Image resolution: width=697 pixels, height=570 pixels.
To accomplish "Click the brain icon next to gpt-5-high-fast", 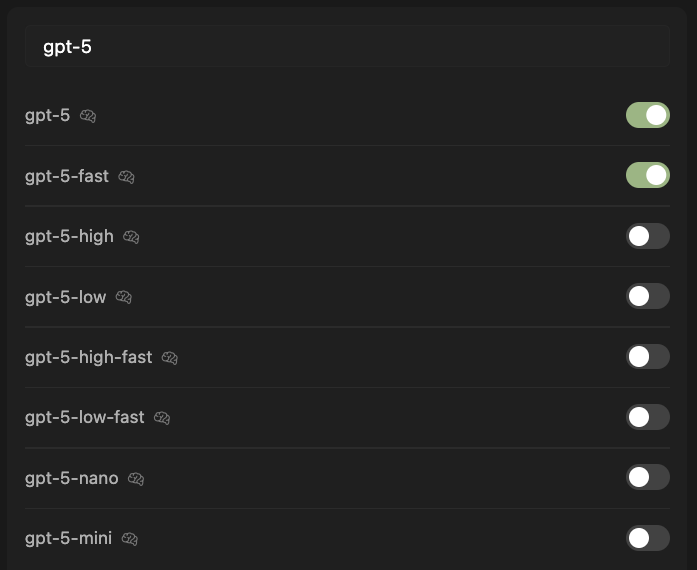I will click(x=170, y=357).
